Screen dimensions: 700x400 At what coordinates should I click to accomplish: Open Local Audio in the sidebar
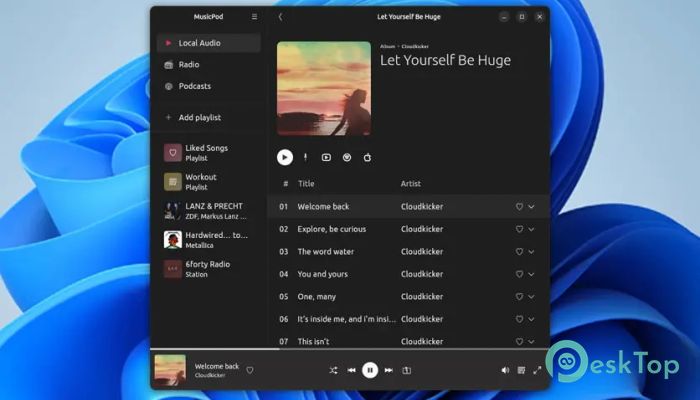208,43
